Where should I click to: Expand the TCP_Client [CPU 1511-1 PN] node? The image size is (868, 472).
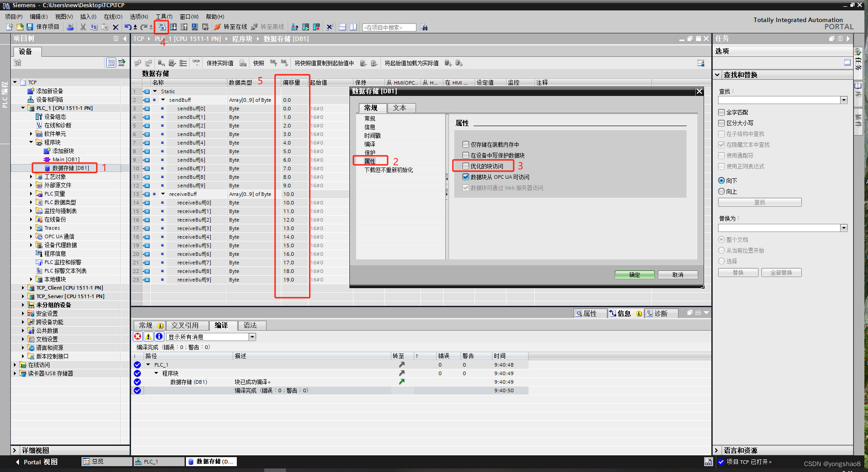point(23,288)
